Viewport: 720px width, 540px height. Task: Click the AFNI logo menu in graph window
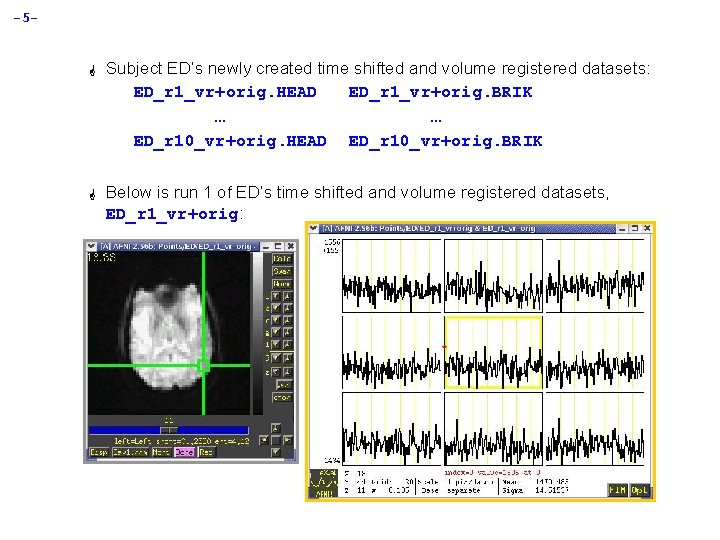tap(324, 483)
